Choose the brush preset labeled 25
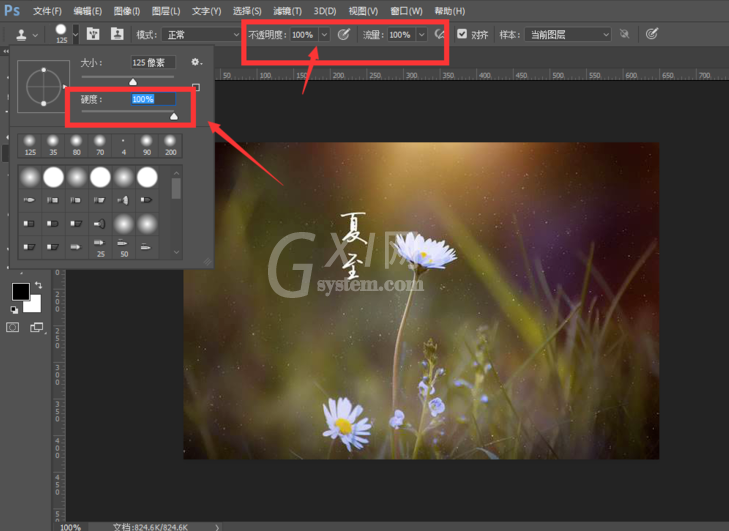Screen dimensions: 729x531 pyautogui.click(x=100, y=248)
